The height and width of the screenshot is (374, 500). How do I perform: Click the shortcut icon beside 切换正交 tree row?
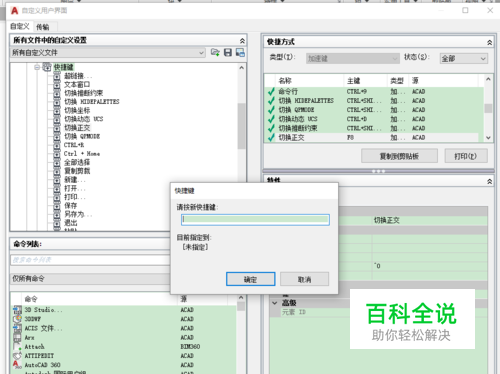point(57,128)
